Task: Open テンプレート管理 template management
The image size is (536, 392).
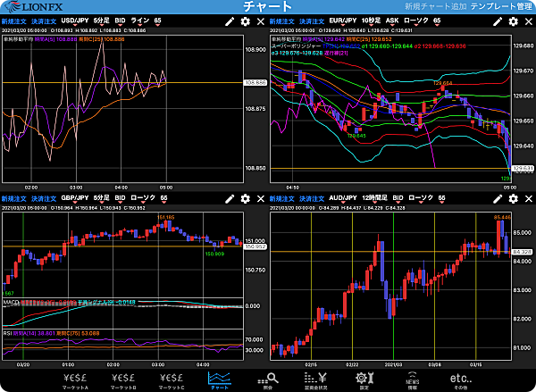Action: coord(501,6)
